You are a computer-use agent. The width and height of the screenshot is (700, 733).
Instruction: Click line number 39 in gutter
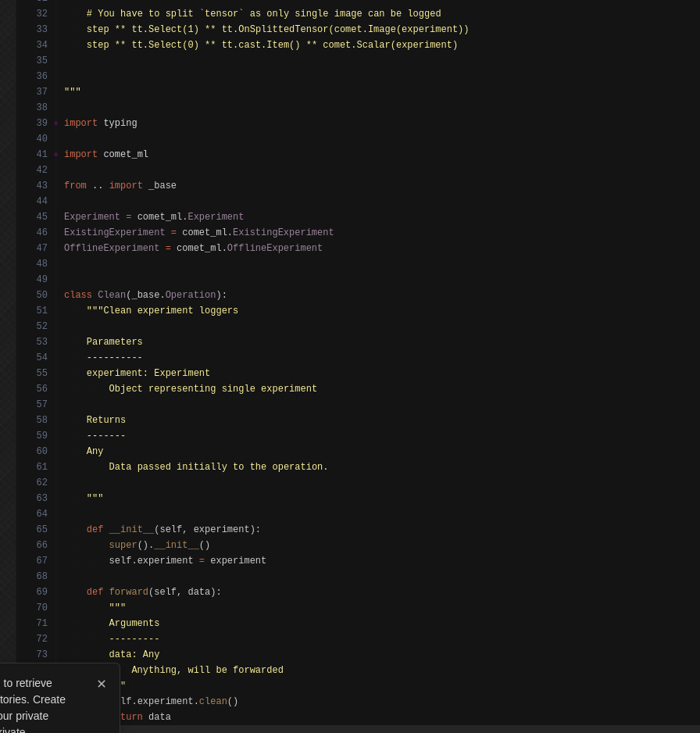coord(42,123)
